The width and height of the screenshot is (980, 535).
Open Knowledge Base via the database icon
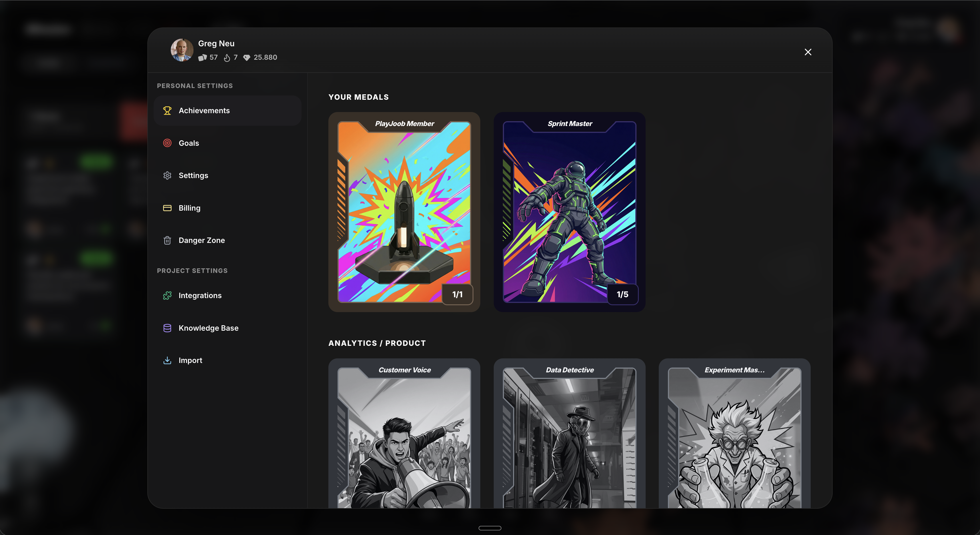[x=167, y=328]
